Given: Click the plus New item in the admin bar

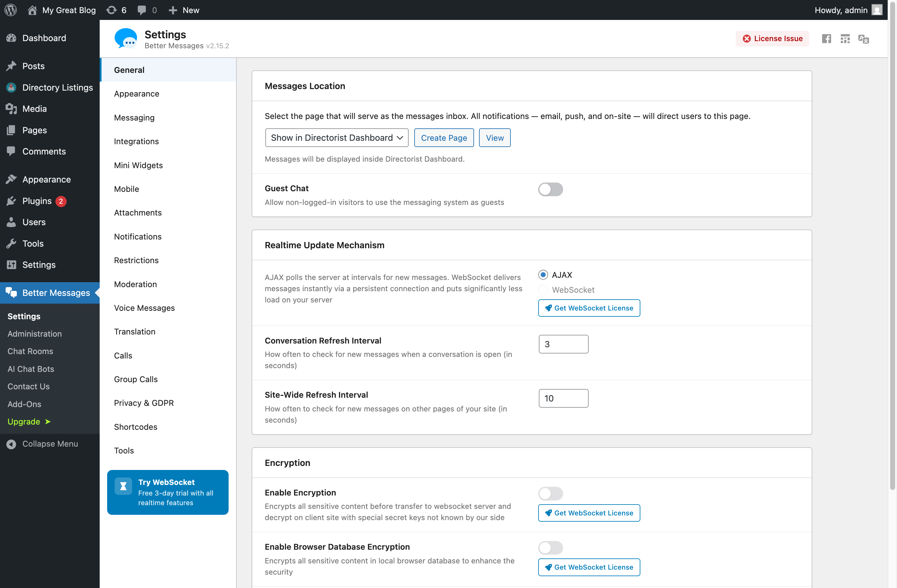Looking at the screenshot, I should [x=183, y=10].
